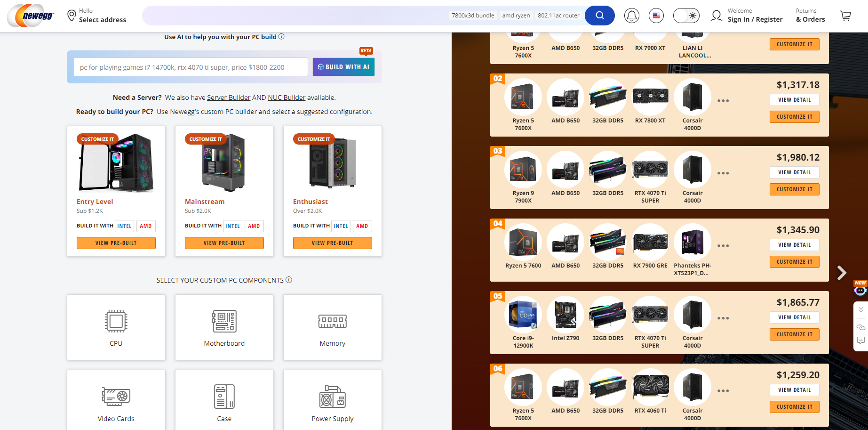The height and width of the screenshot is (430, 868).
Task: Select the Power Supply component tile
Action: [333, 400]
